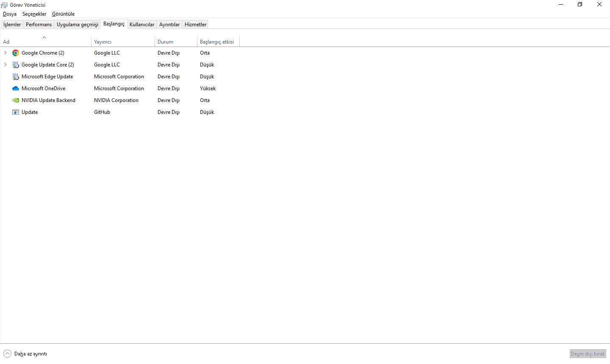Click the NVIDIA Corporation publisher cell
The height and width of the screenshot is (364, 610).
(x=116, y=100)
